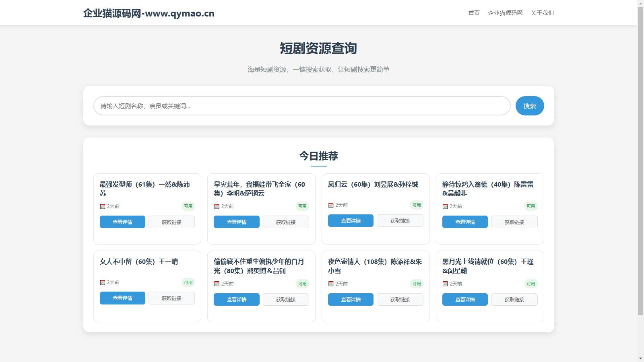Click calendar icon on 女大不中留 card
This screenshot has height=362, width=644.
(102, 282)
